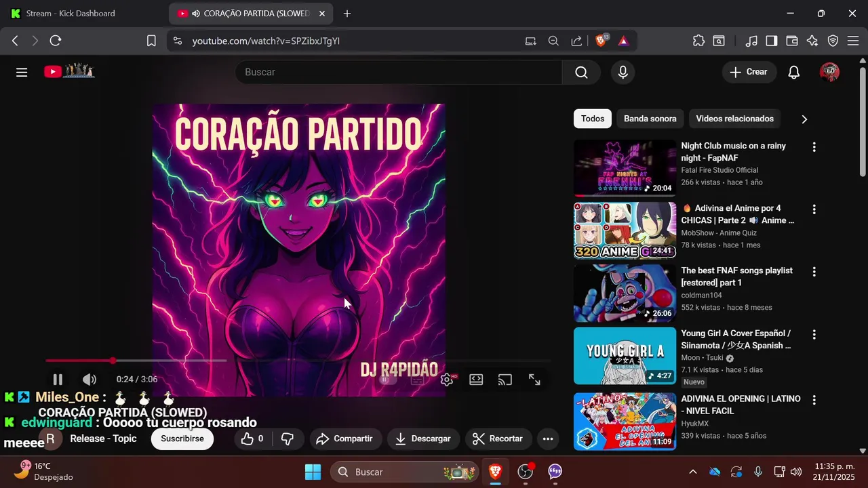
Task: Open options for Young Girl A Cover
Action: pos(814,335)
